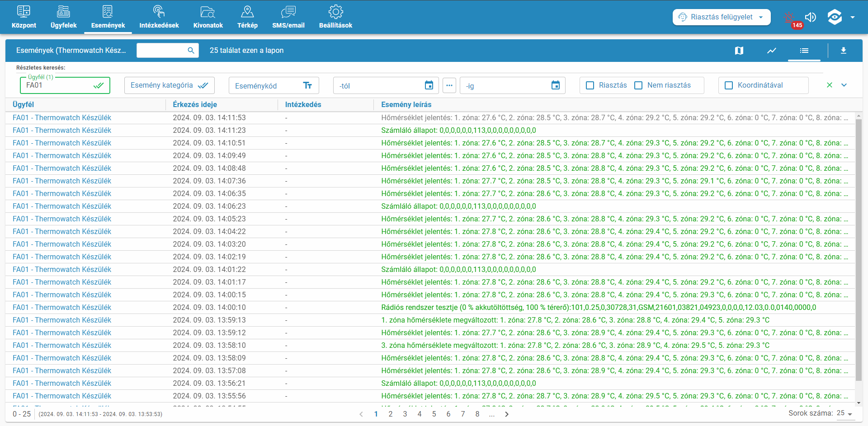Switch to map view icon

(739, 51)
